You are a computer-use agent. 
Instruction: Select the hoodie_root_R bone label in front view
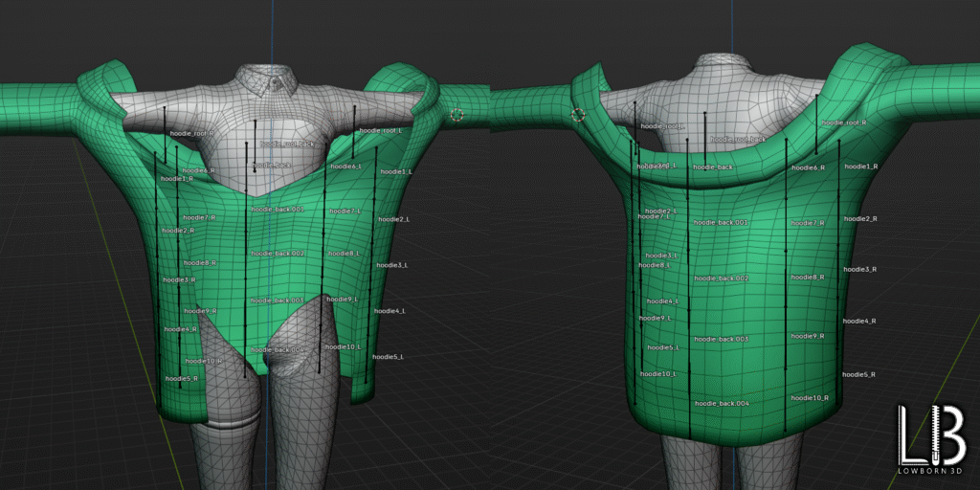191,134
